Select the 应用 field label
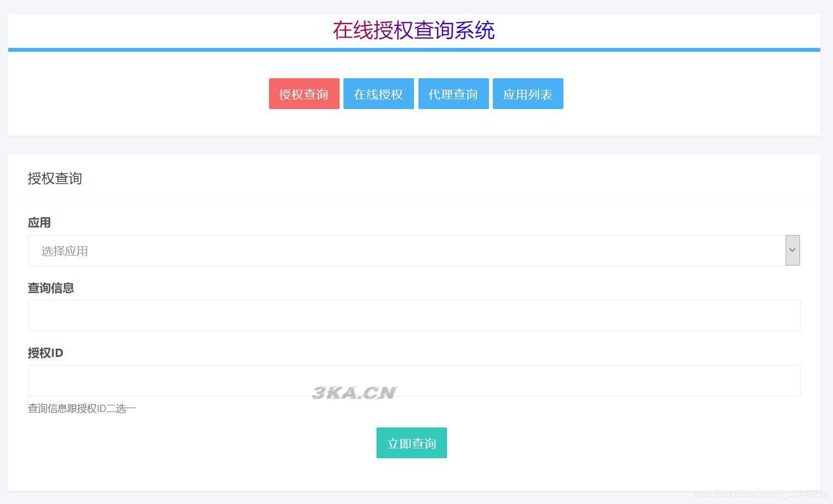 click(x=39, y=223)
